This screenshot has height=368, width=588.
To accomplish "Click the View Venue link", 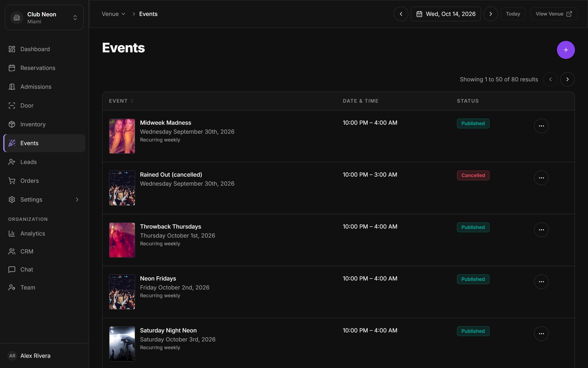I will [554, 14].
